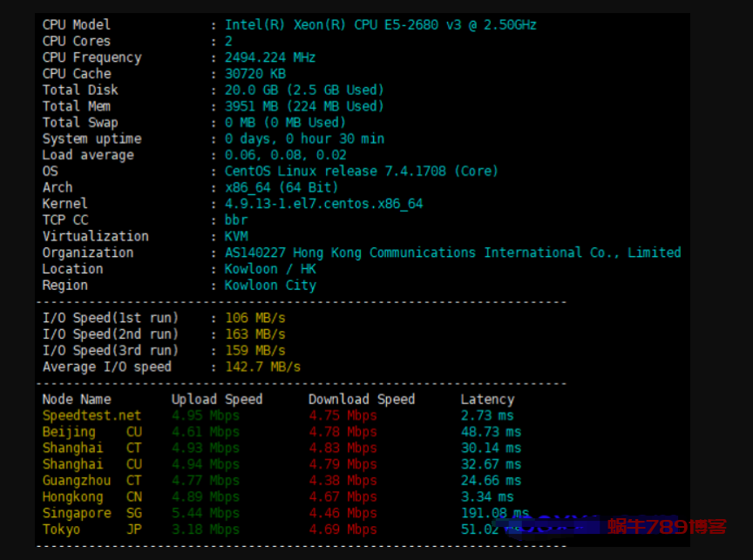Click the Latency column header
The width and height of the screenshot is (753, 560).
[x=487, y=399]
